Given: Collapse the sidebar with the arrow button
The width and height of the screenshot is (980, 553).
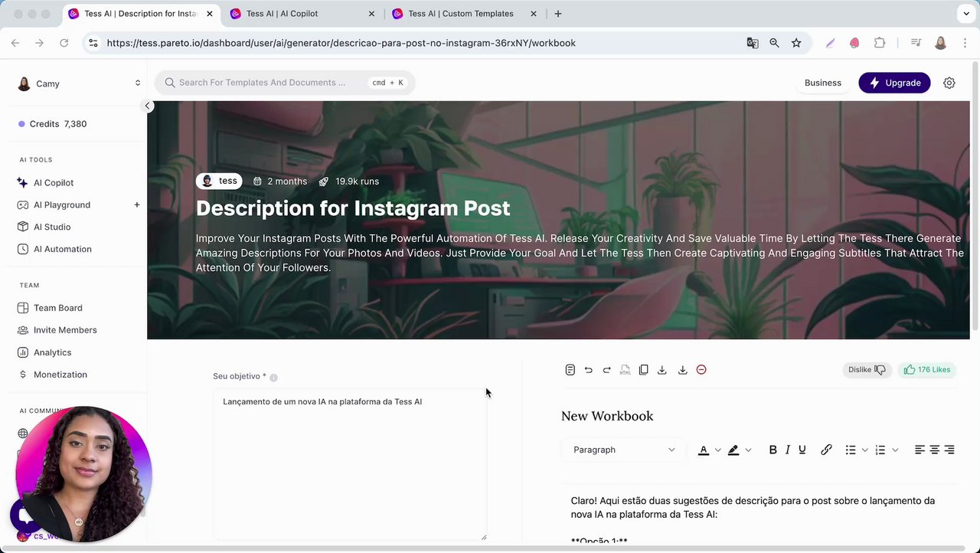Looking at the screenshot, I should tap(147, 106).
